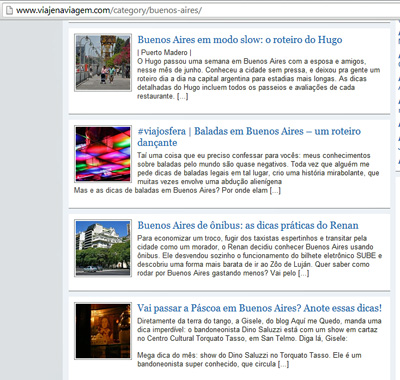Click the page icon in address bar

9,10
